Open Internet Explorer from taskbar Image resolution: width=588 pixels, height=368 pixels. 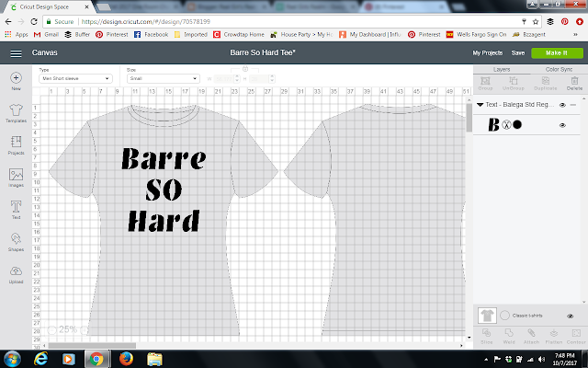[40, 359]
